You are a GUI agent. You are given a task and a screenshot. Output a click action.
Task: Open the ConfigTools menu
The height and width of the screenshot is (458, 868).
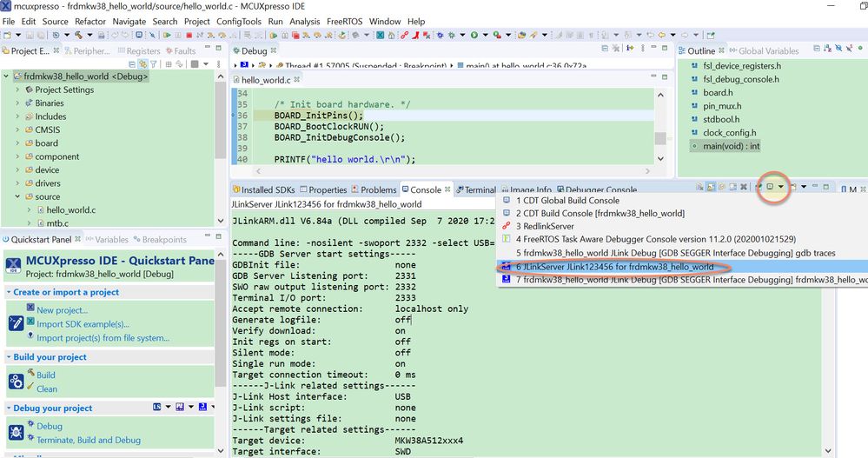click(x=239, y=21)
